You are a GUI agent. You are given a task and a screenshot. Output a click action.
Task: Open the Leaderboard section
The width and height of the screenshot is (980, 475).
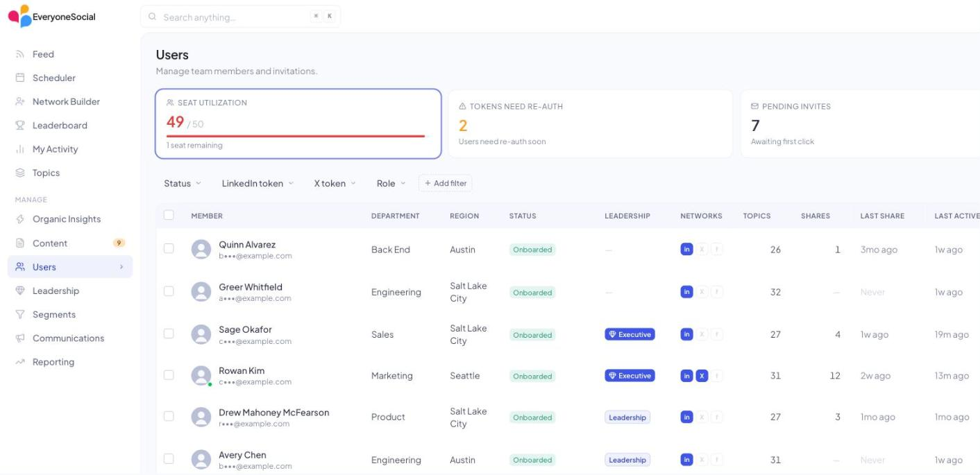coord(70,126)
